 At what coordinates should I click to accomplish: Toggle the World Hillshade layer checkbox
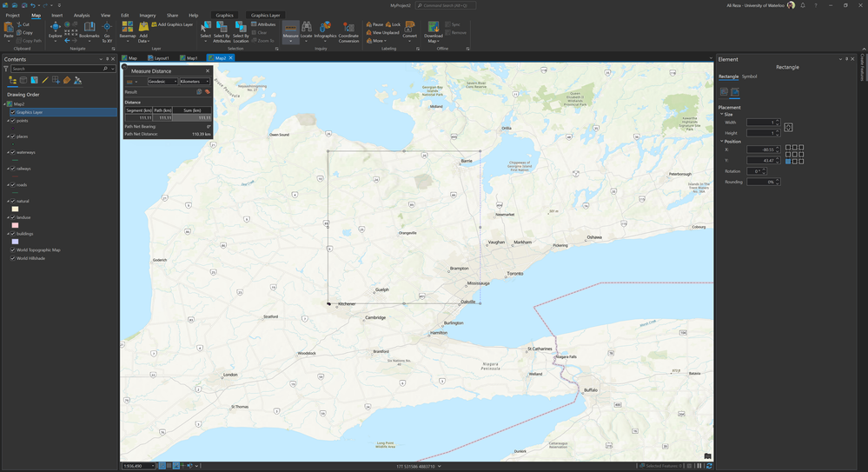(x=12, y=258)
